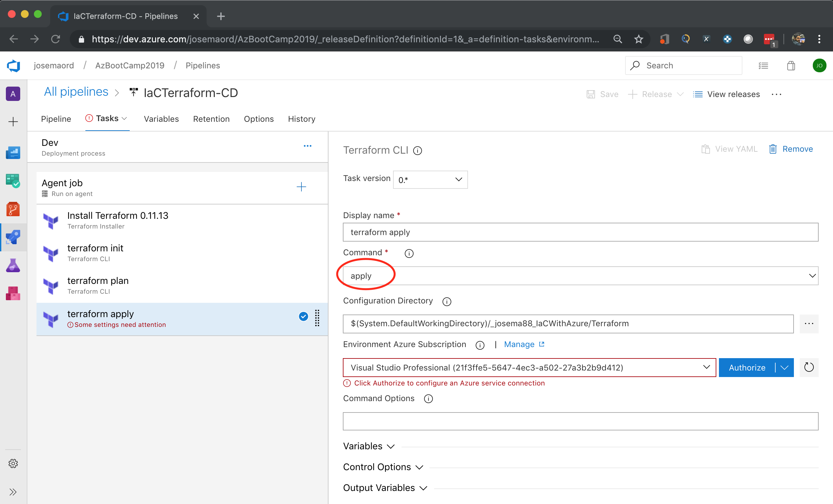This screenshot has height=504, width=833.
Task: Open project settings gear icon
Action: 13,463
